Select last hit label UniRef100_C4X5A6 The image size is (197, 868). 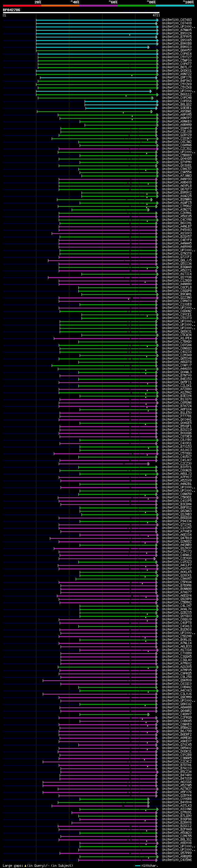177,860
